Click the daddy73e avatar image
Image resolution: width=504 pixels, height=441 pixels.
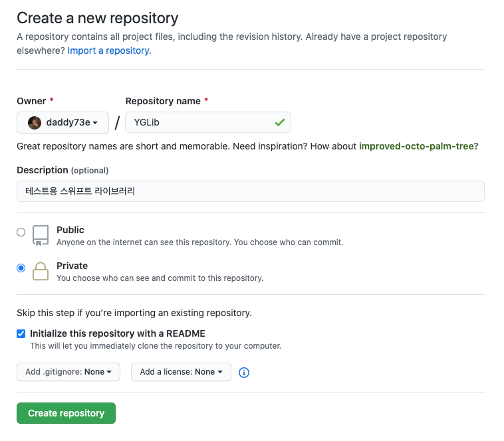coord(35,123)
